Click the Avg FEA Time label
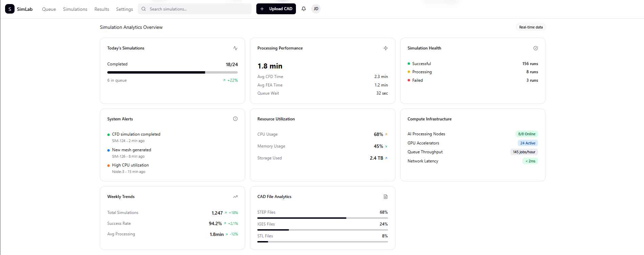The width and height of the screenshot is (644, 255). (x=270, y=85)
